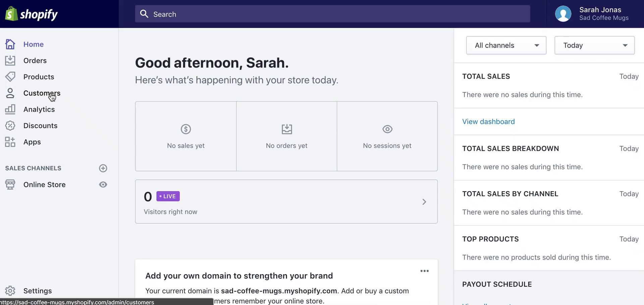
Task: Go to Customers in sidebar
Action: point(42,93)
